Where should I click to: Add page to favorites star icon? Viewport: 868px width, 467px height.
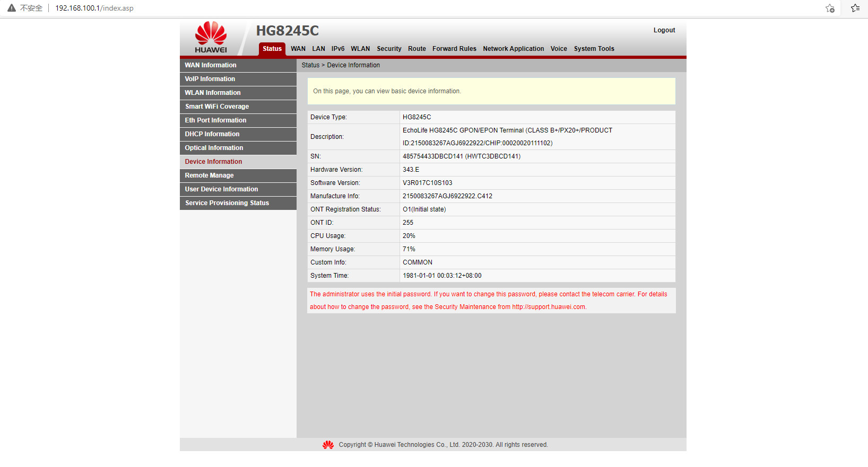(830, 8)
